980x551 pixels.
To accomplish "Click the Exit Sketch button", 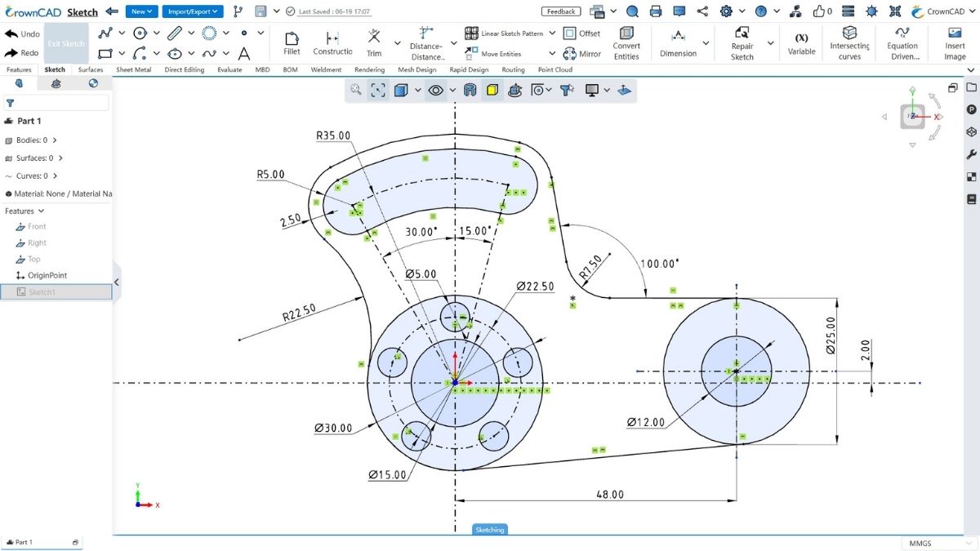I will click(x=66, y=43).
